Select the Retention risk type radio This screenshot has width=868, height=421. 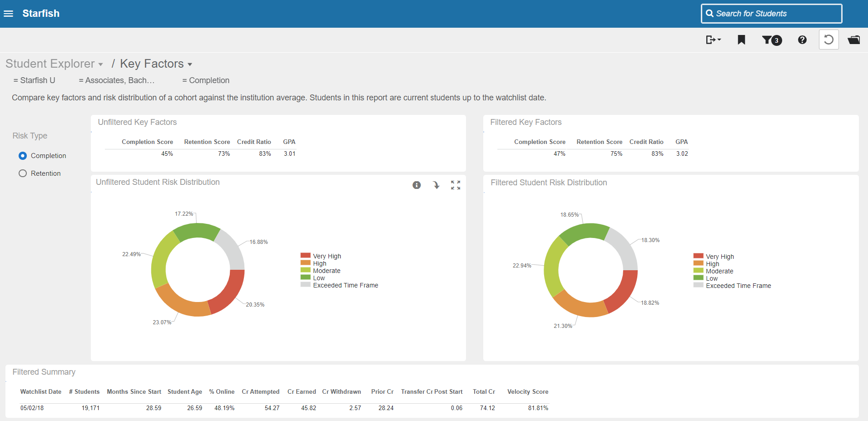(23, 173)
